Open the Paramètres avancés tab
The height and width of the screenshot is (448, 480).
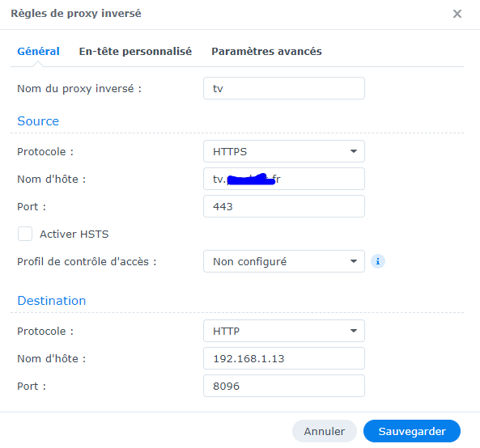266,52
